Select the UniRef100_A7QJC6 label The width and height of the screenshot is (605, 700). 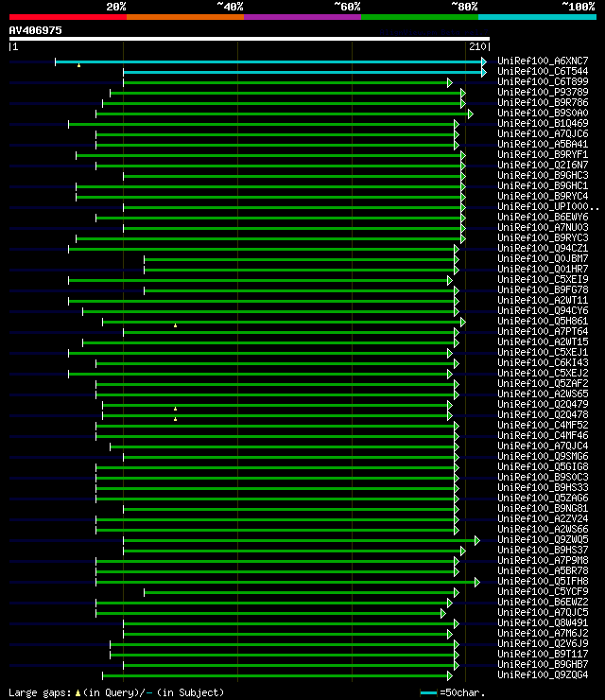(x=543, y=133)
